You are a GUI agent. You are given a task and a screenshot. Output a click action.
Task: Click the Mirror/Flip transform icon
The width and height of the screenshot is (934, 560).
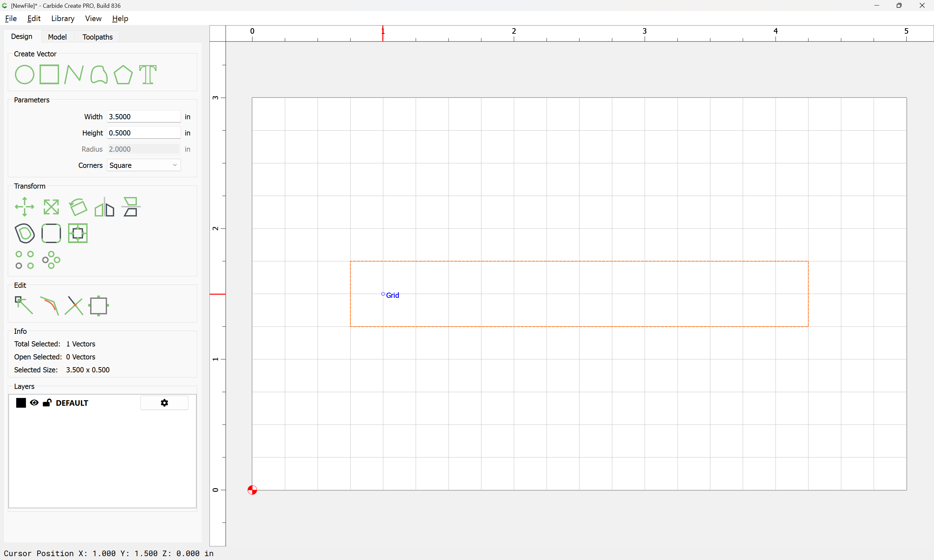tap(104, 207)
